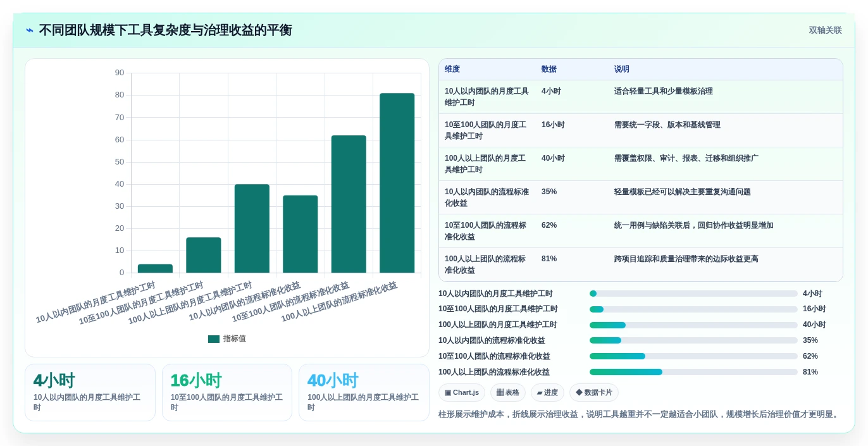
Task: Click the 双轴关联 label in header
Action: pyautogui.click(x=825, y=30)
